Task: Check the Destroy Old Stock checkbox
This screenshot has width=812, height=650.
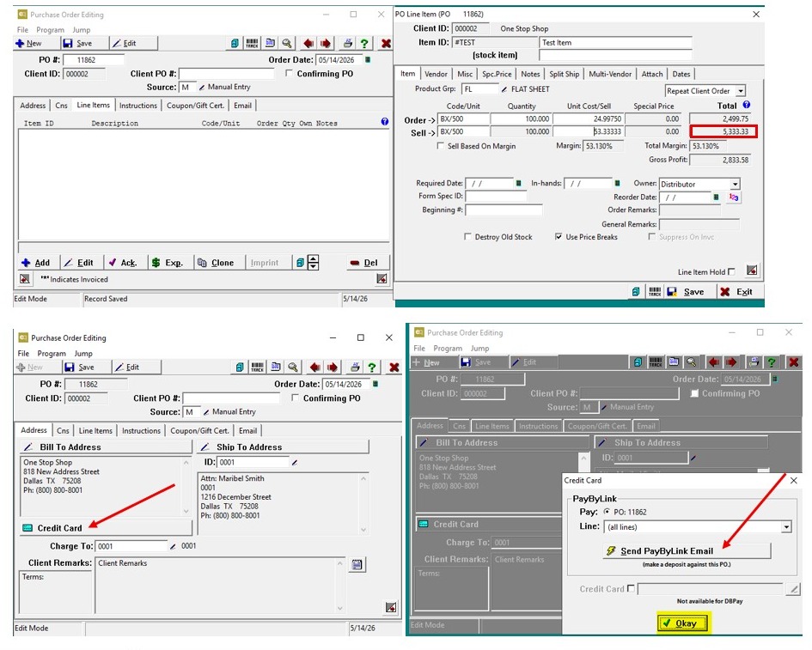Action: (x=468, y=236)
